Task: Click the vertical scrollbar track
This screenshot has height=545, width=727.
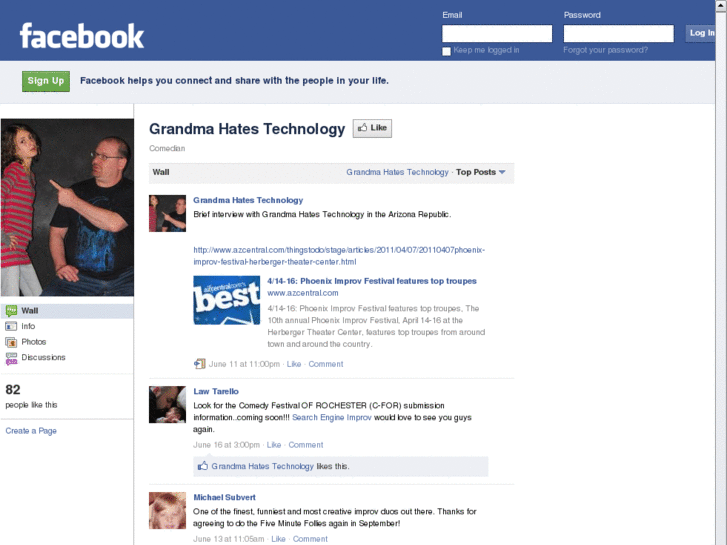Action: [721, 278]
